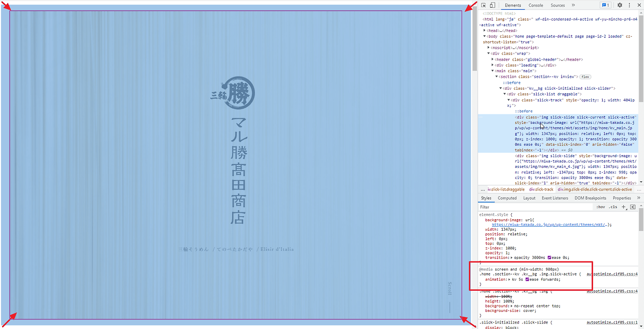Screen dimensions: 644x329
Task: Toggle the .cls element classes button
Action: coord(613,207)
